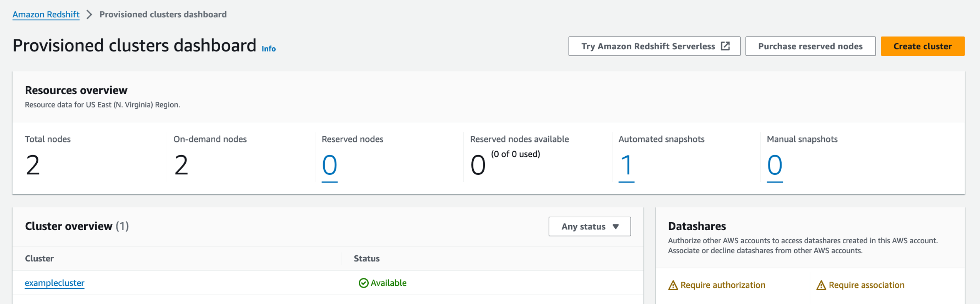Click the Require association link text
The image size is (980, 308).
(x=866, y=285)
